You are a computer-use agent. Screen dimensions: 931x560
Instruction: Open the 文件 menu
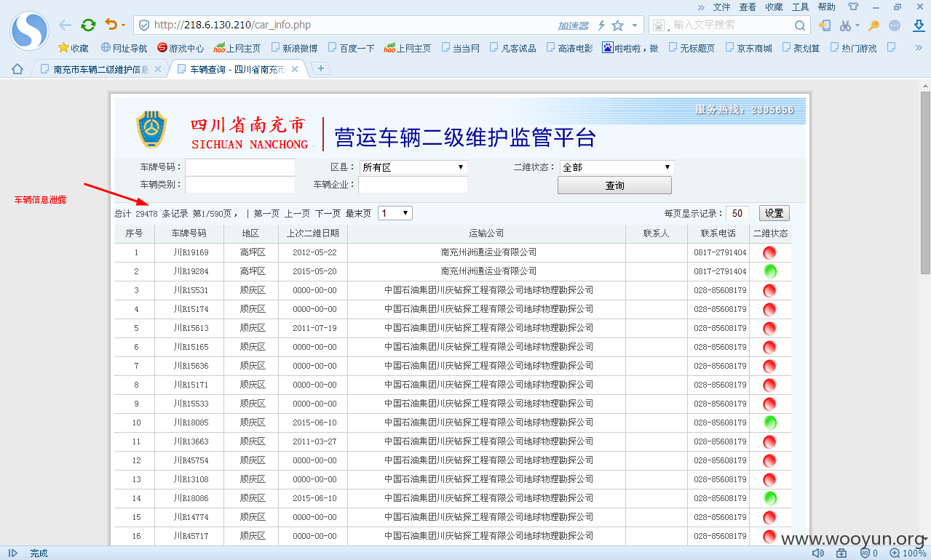point(721,7)
